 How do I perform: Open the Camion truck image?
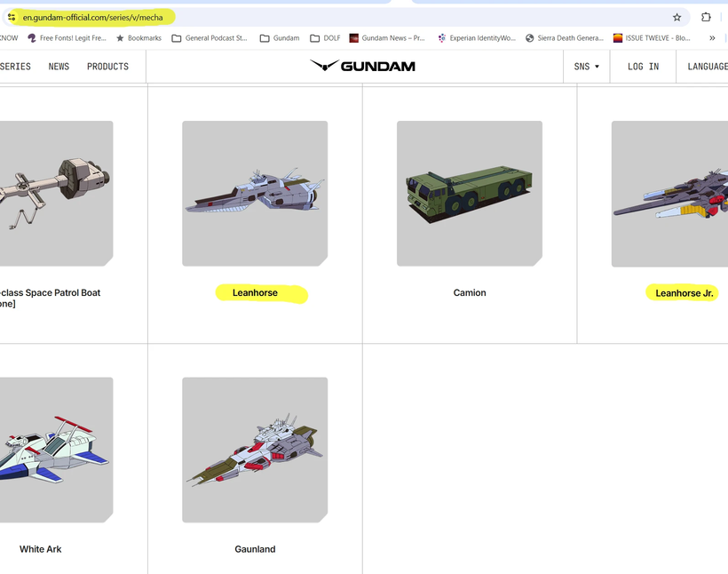(x=470, y=194)
